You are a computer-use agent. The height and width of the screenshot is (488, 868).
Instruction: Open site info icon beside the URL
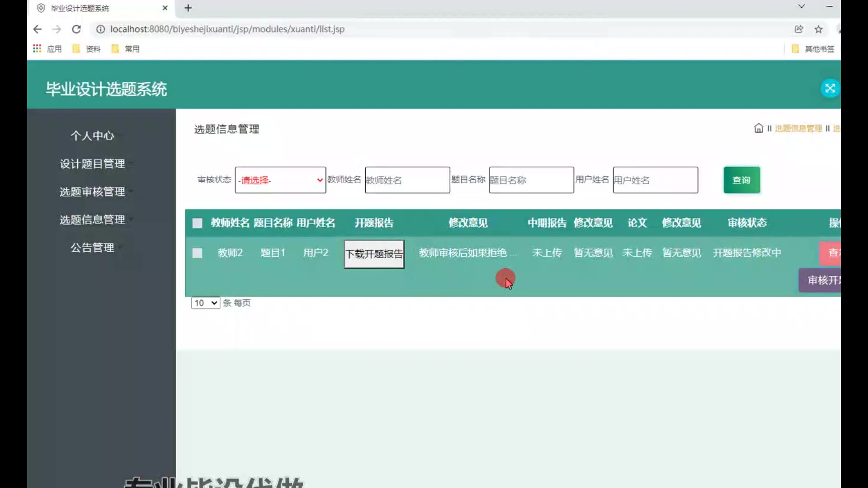tap(100, 29)
